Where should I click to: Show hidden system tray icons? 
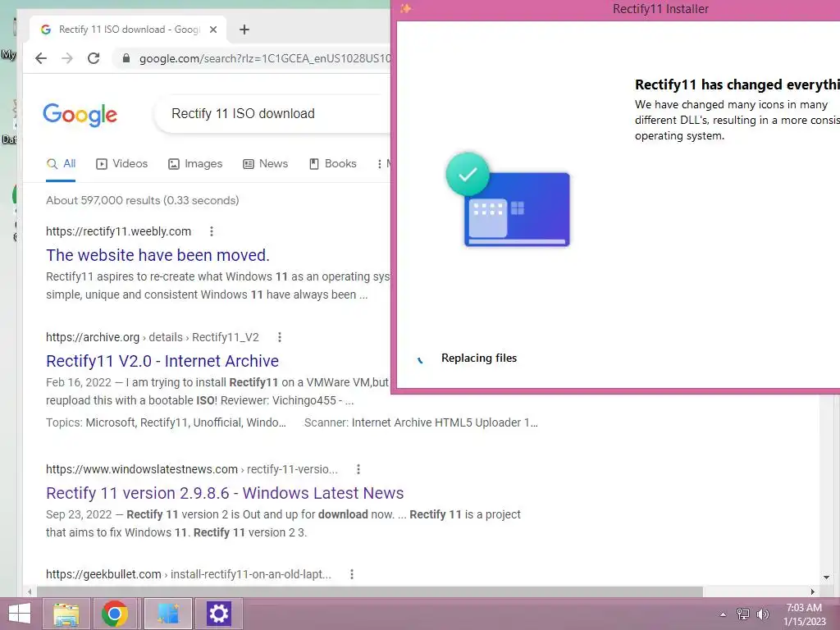tap(724, 614)
